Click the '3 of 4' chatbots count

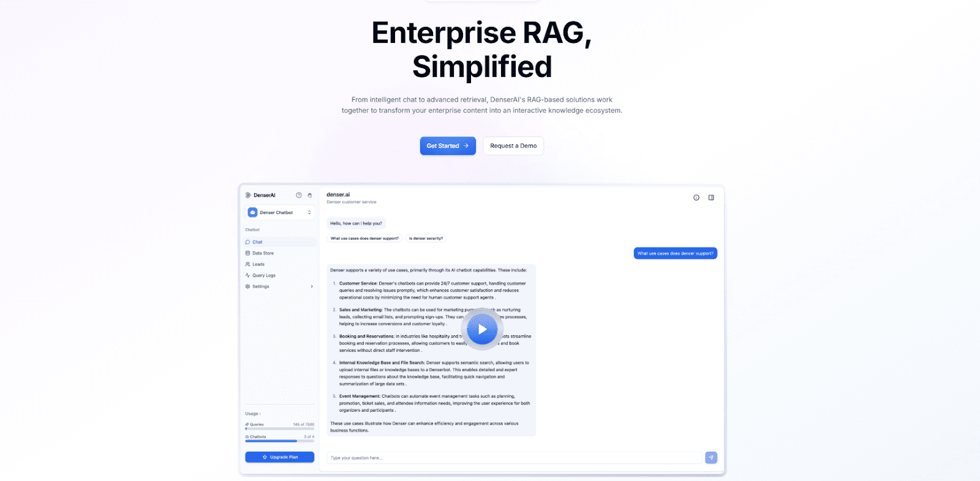click(309, 437)
